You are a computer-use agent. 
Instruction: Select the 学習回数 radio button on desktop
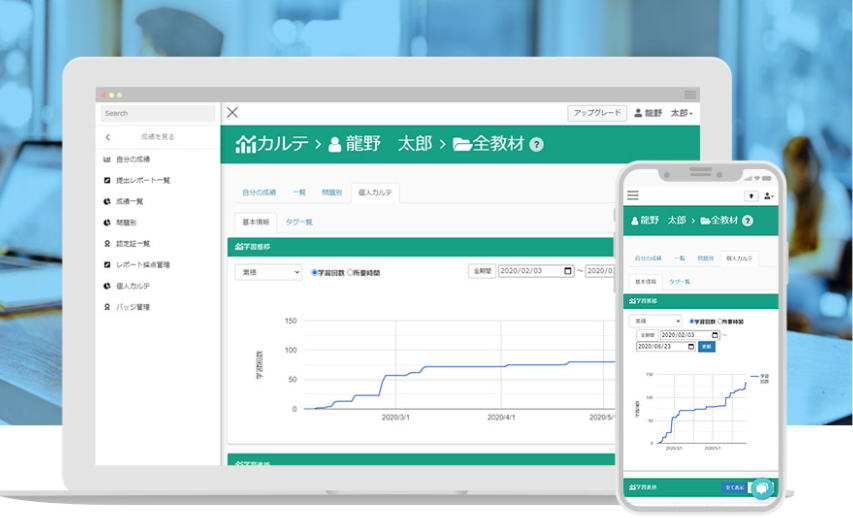coord(314,272)
